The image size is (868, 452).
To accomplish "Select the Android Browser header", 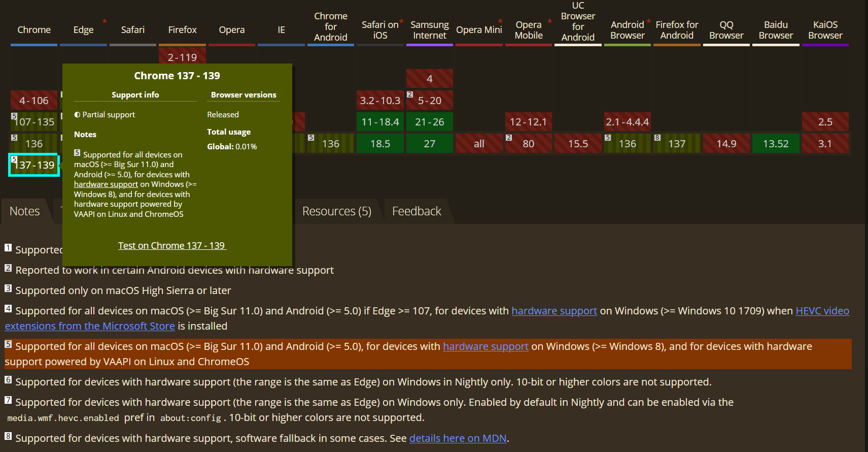I will point(628,30).
